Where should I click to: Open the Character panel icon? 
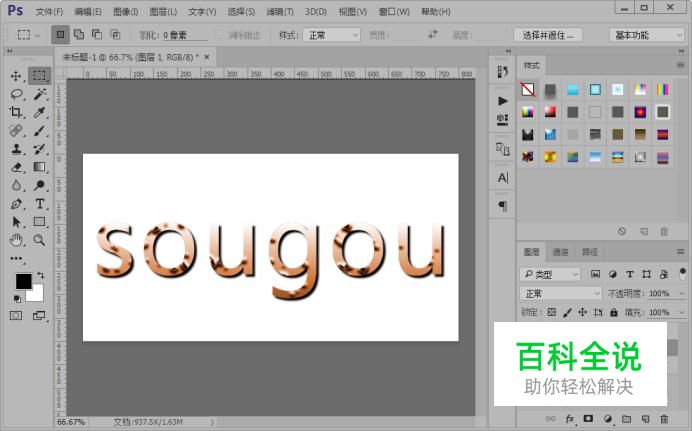point(502,178)
